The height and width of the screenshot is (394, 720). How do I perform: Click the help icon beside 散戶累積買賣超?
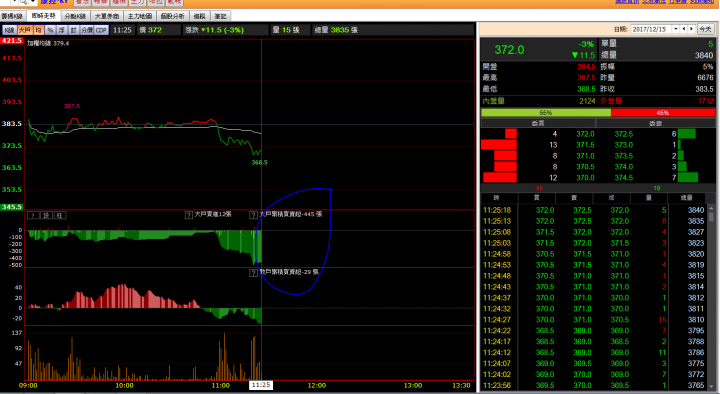253,273
